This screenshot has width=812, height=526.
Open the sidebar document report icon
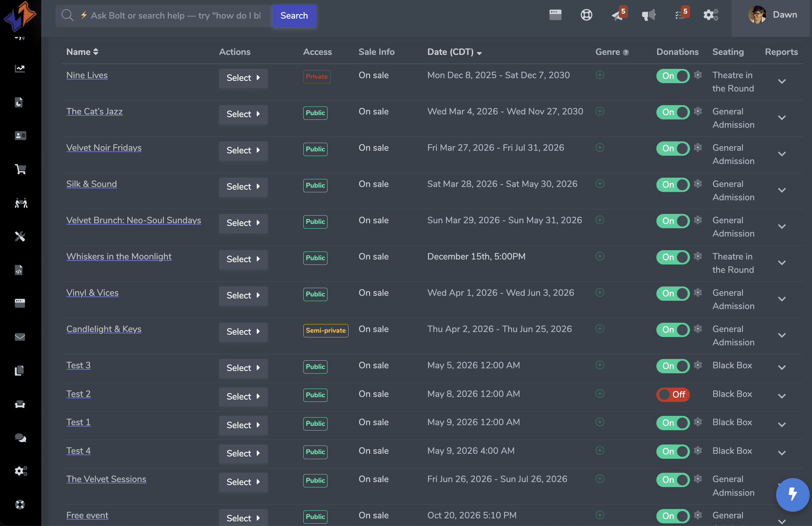coord(19,102)
